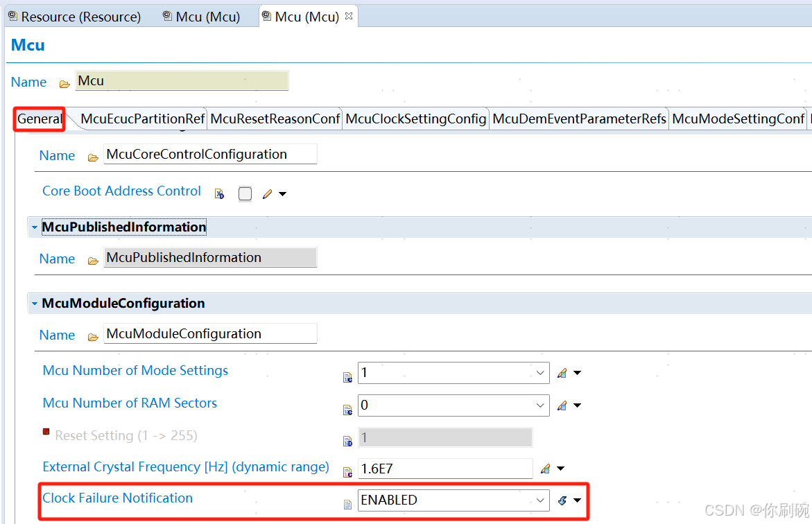Screen dimensions: 812x524
Task: Open the Mcu Number of Mode Settings combo box
Action: [x=453, y=373]
